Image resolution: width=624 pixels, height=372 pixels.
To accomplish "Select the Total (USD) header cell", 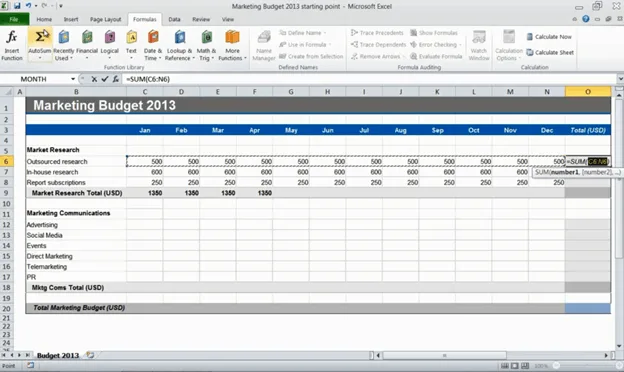I will [x=588, y=130].
